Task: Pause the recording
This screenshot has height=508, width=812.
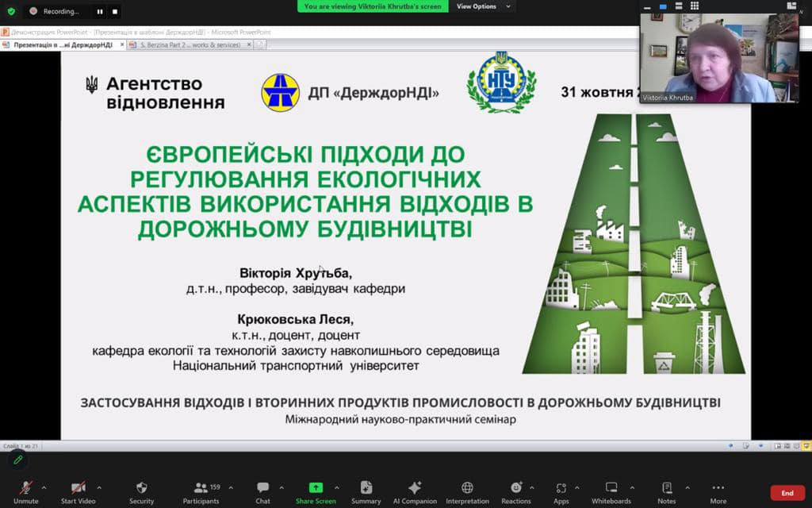Action: pyautogui.click(x=100, y=12)
